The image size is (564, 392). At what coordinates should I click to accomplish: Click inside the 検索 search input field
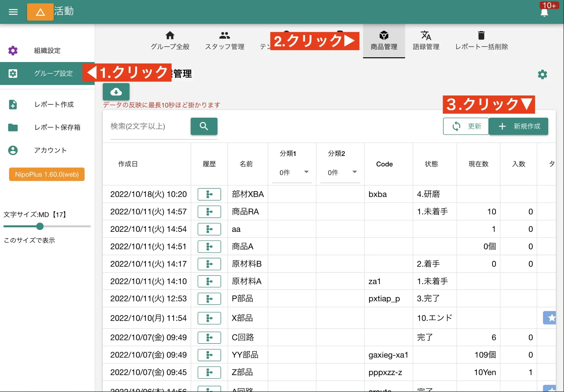tap(147, 126)
